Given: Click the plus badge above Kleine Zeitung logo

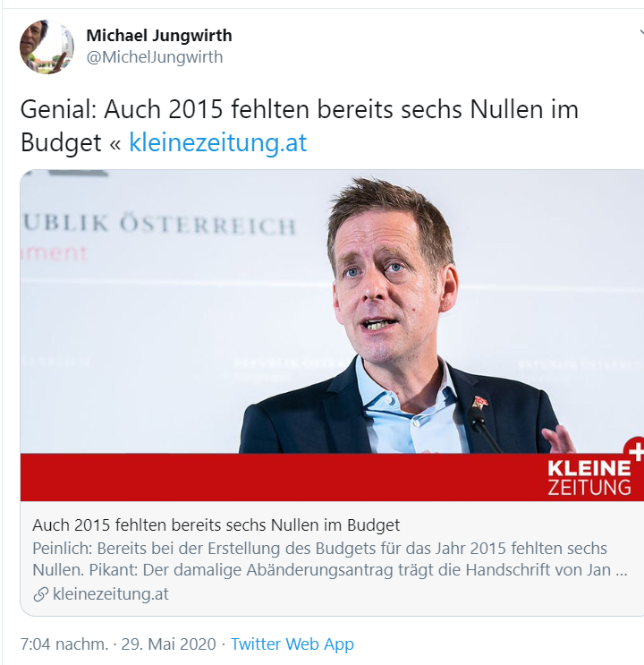Looking at the screenshot, I should click(635, 450).
